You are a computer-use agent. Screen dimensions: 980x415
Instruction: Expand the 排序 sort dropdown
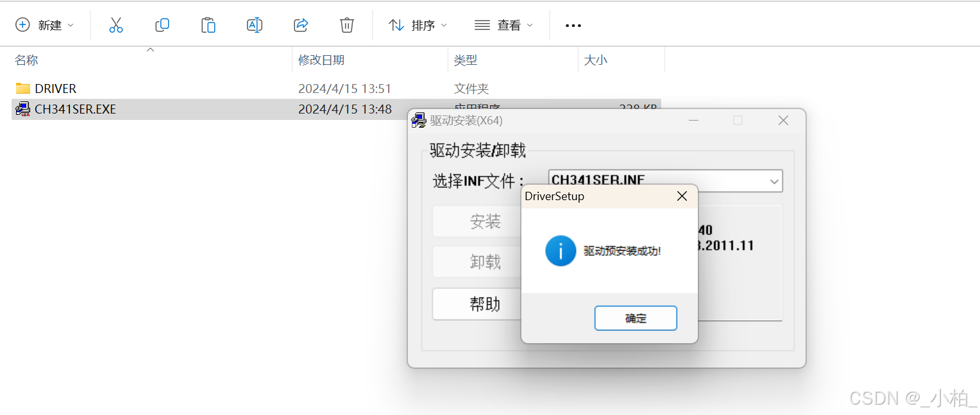click(418, 25)
